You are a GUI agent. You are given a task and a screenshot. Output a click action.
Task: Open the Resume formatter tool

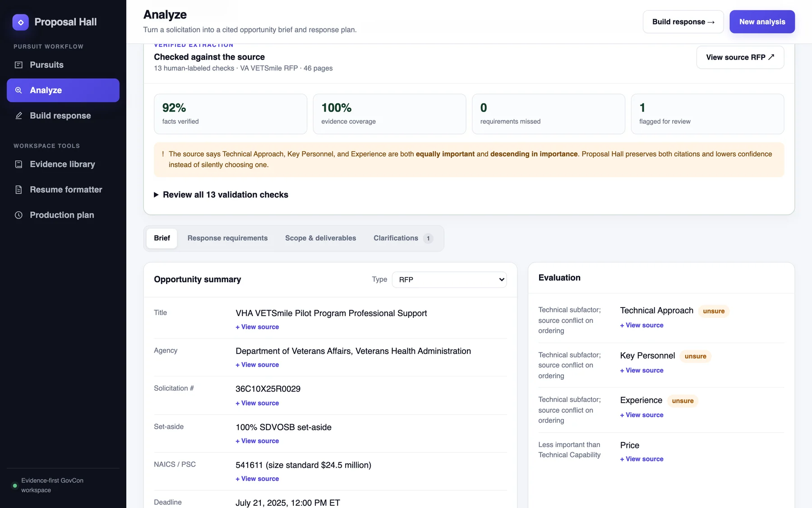pyautogui.click(x=63, y=190)
